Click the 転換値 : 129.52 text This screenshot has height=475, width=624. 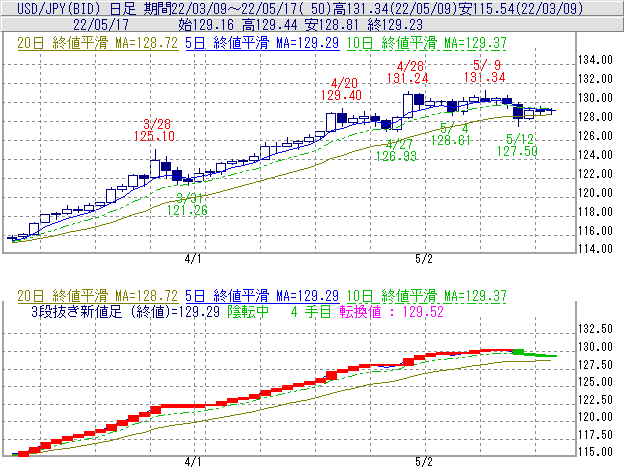[x=392, y=311]
